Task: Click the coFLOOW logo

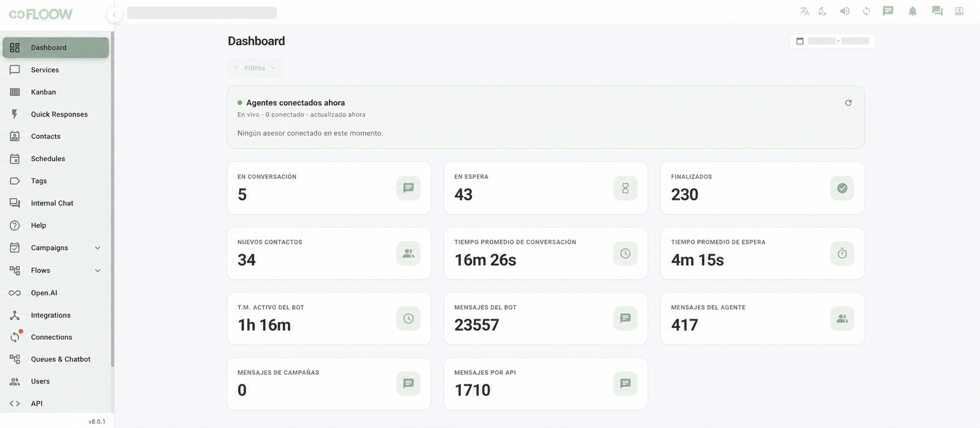Action: tap(41, 14)
